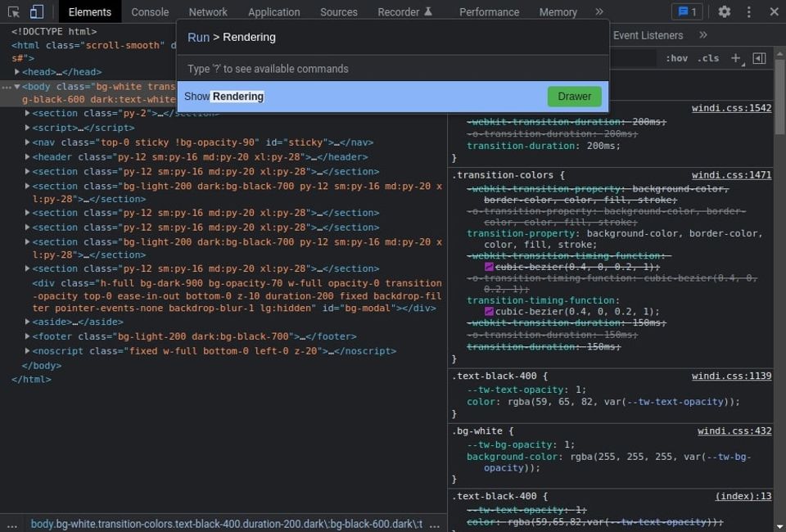Toggle the .cls element classes panel

[707, 58]
